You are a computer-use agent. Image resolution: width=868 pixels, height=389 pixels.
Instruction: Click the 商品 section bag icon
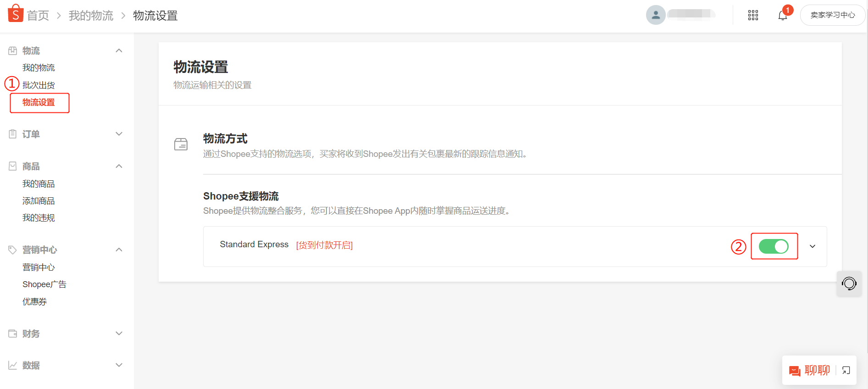click(13, 166)
